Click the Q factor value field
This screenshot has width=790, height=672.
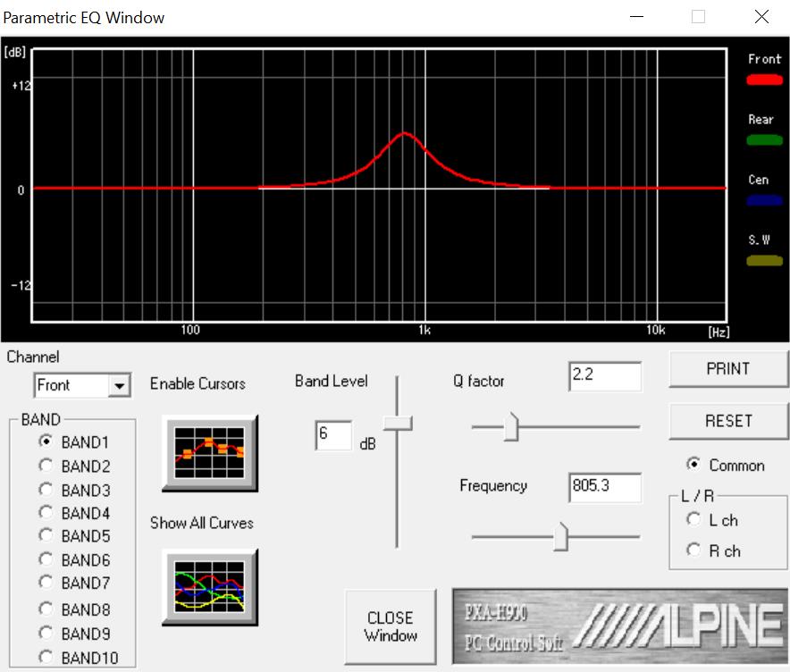[605, 376]
